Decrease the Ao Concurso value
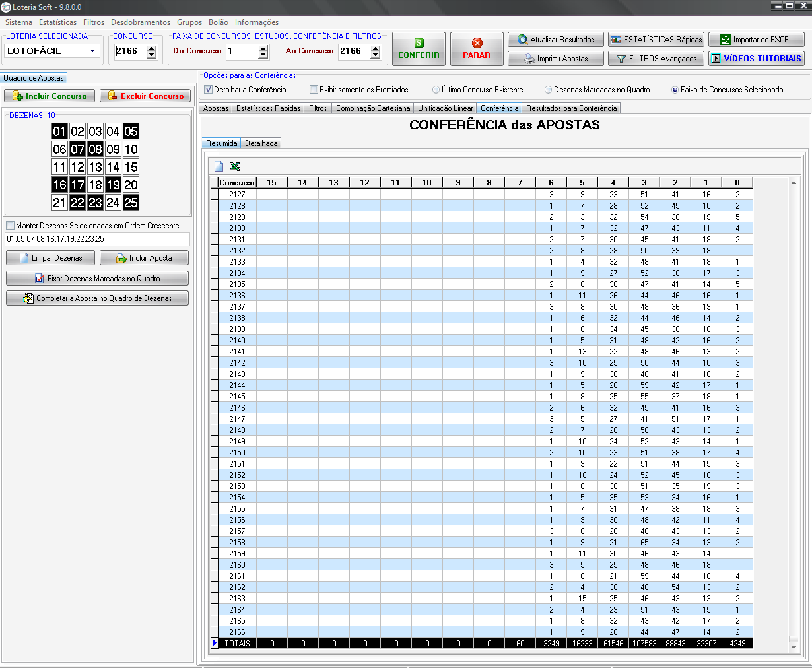 (x=376, y=55)
